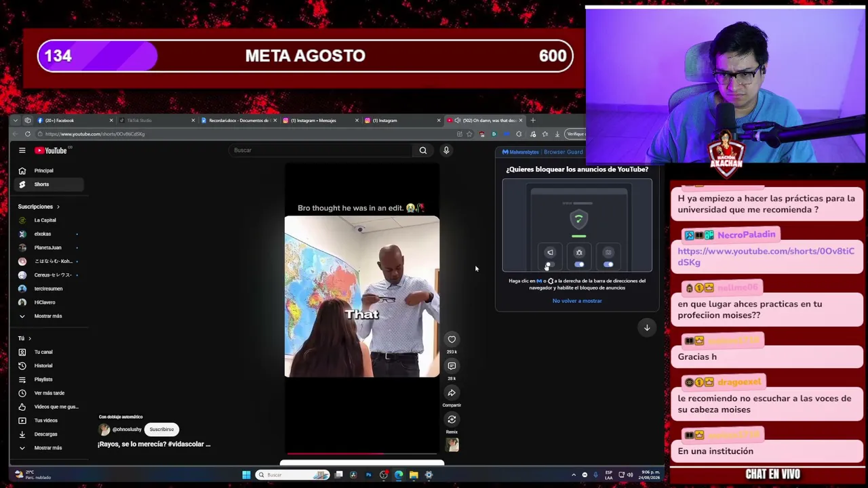The image size is (868, 488).
Task: Open the PlanetaJuan subscription channel
Action: (47, 247)
